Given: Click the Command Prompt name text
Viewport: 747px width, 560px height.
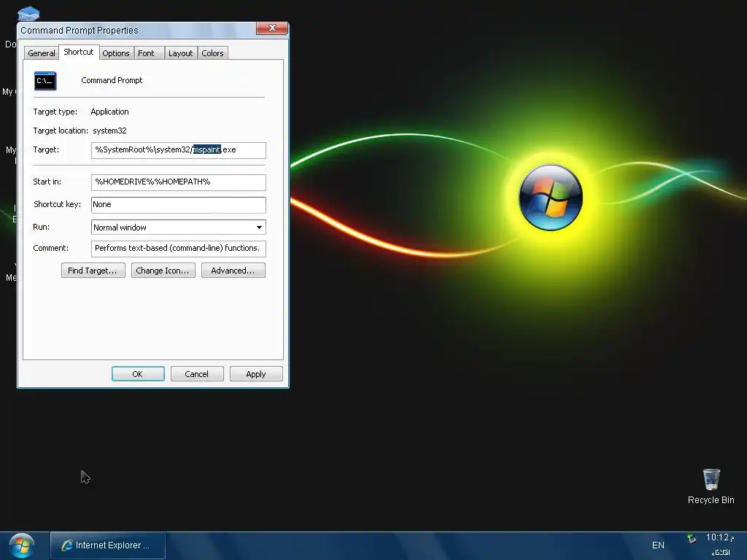Looking at the screenshot, I should [x=112, y=80].
